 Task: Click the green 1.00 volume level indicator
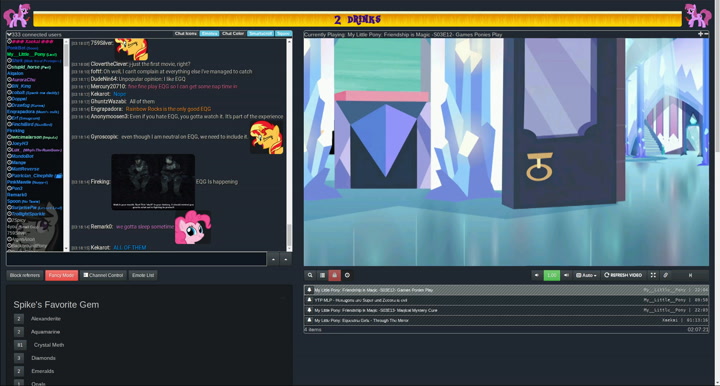(x=551, y=275)
